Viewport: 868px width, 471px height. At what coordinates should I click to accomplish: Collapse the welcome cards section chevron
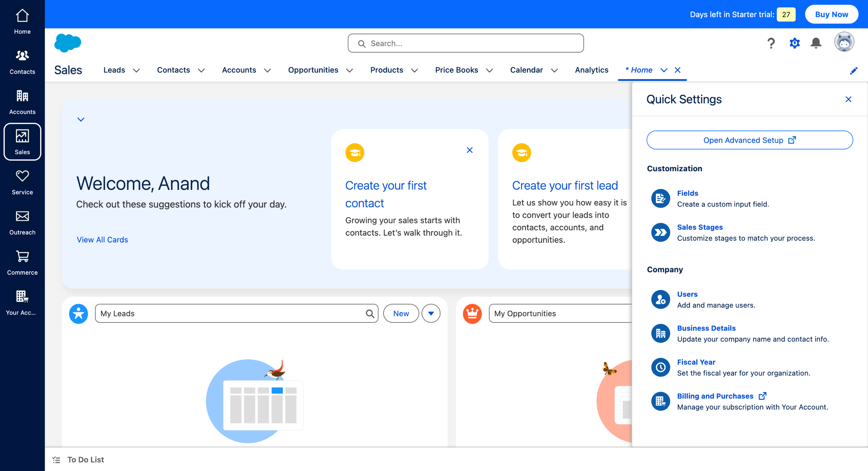(x=81, y=119)
